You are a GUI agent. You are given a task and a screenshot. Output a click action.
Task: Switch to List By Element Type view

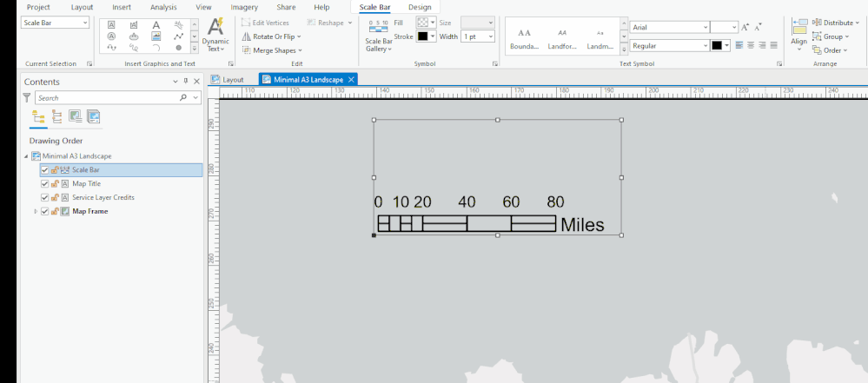56,116
